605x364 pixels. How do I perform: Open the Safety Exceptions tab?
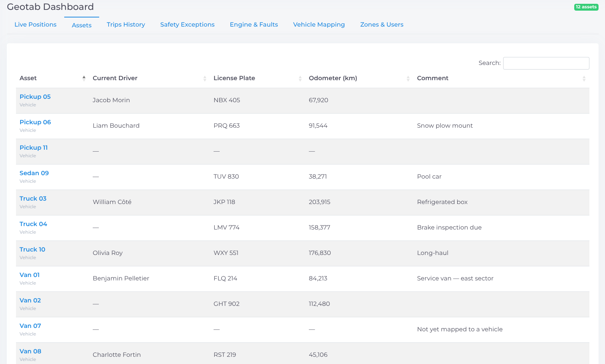(x=187, y=24)
